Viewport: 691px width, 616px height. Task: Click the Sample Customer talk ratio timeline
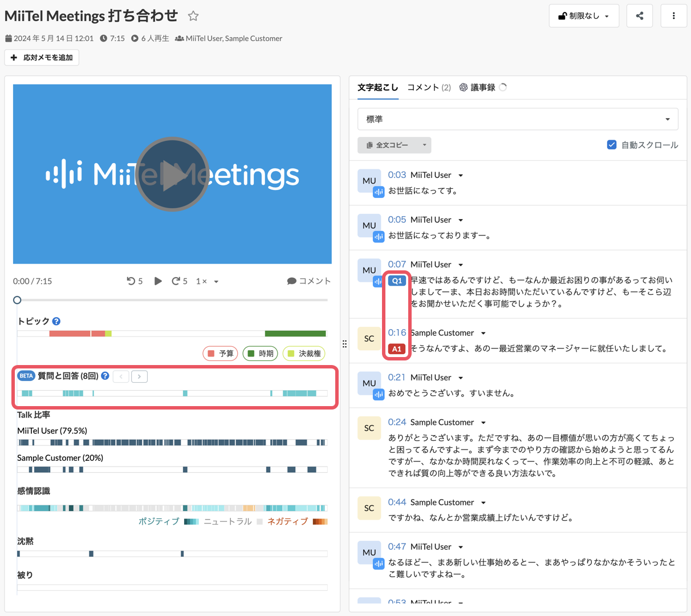click(x=172, y=469)
